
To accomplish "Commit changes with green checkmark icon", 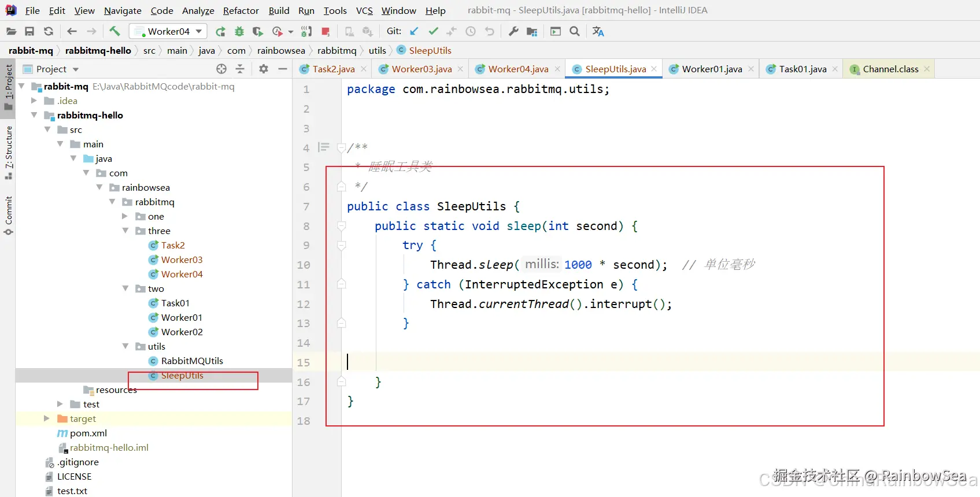I will pyautogui.click(x=433, y=31).
